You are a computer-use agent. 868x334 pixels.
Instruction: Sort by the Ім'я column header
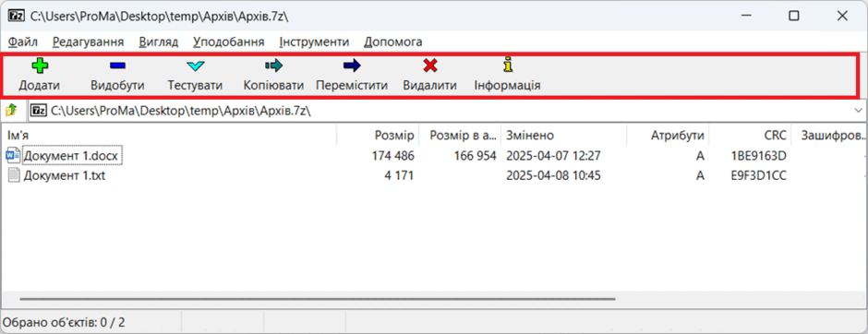pyautogui.click(x=169, y=136)
